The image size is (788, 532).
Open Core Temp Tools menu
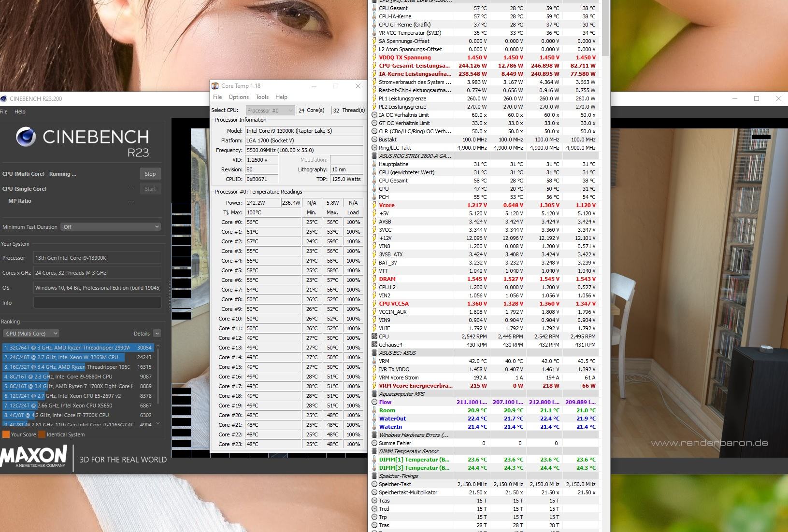pyautogui.click(x=262, y=97)
